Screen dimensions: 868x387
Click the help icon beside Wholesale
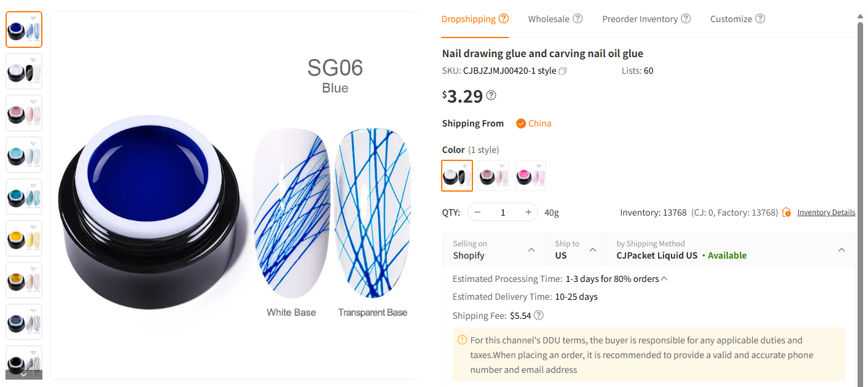tap(577, 18)
